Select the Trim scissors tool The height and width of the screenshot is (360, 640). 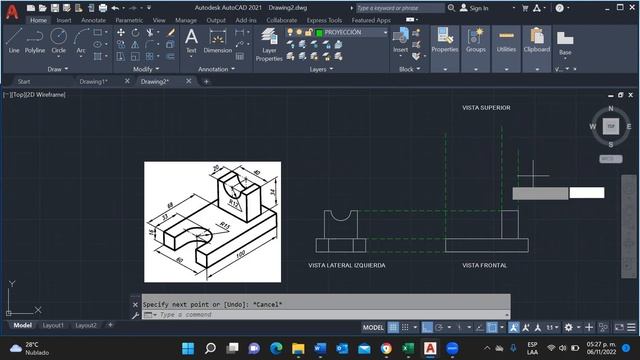pyautogui.click(x=150, y=32)
